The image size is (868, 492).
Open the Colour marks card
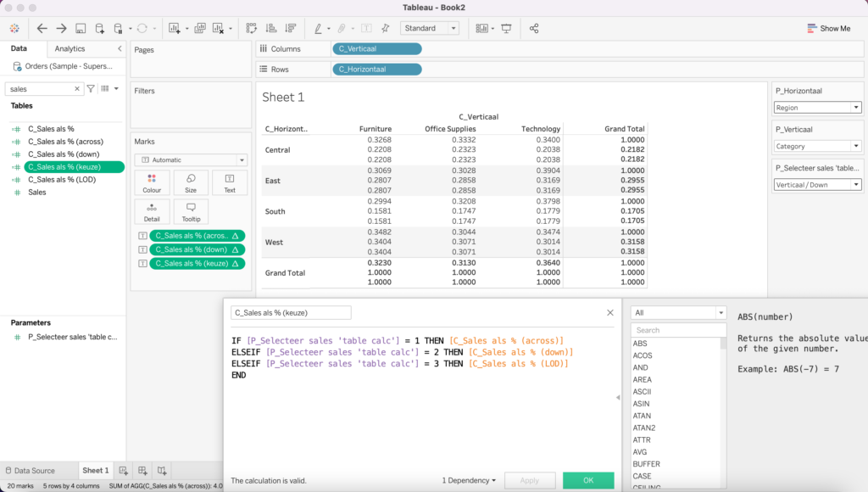(152, 183)
